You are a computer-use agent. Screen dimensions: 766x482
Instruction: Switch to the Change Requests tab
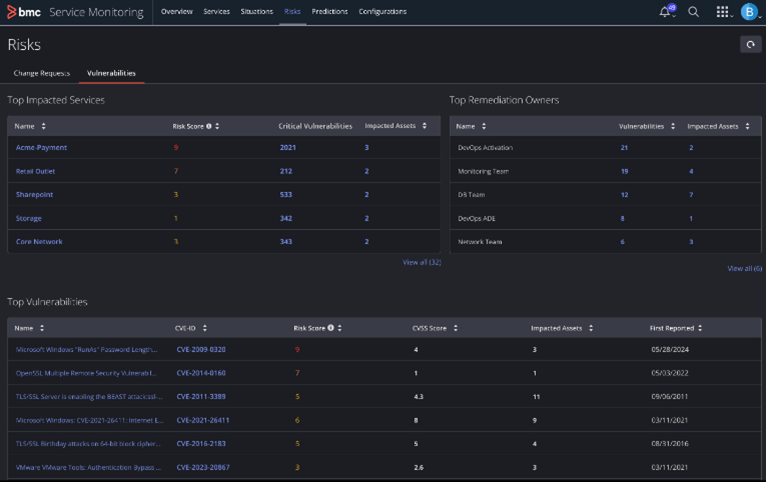(41, 73)
